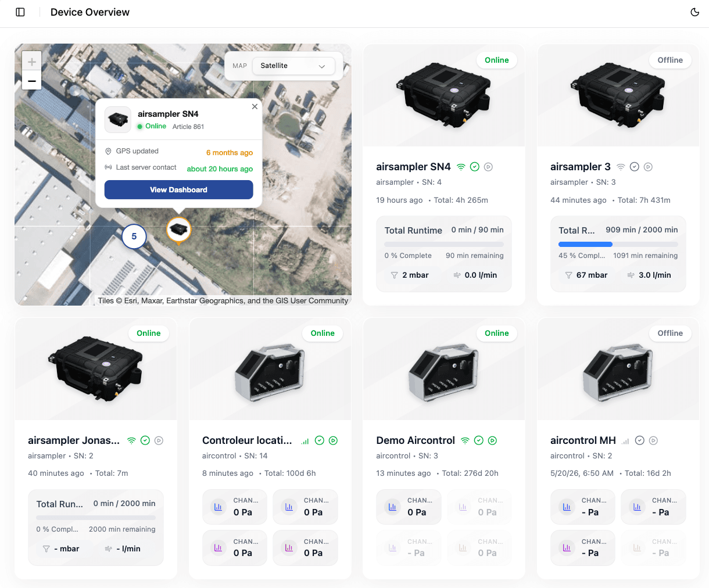Click Offline badge on airsampler 3 card

[x=670, y=60]
